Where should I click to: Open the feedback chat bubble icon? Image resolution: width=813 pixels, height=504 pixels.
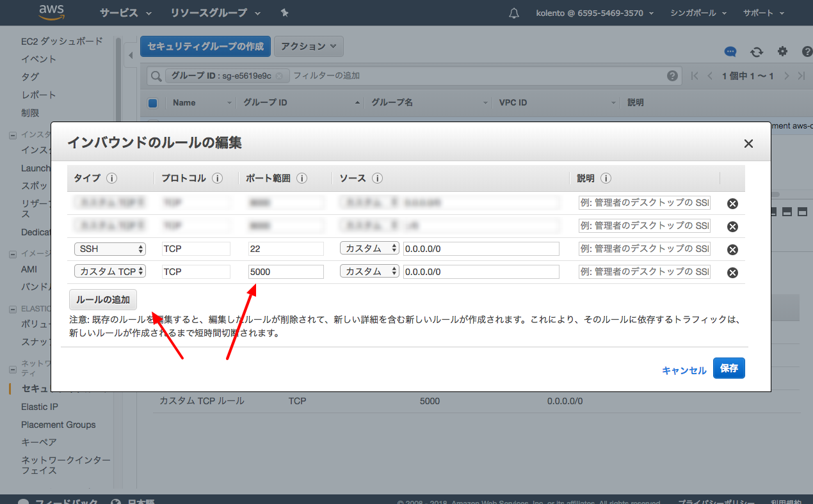point(730,52)
